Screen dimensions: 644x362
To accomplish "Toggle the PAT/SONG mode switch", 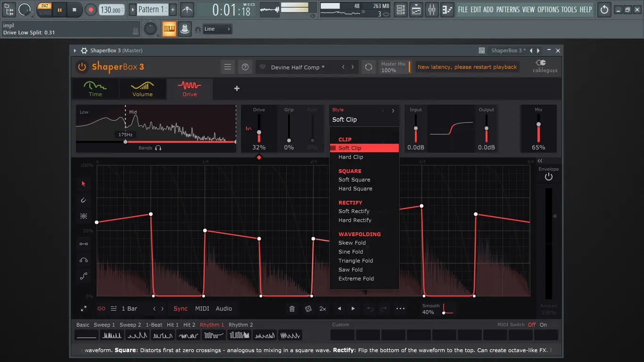I will pos(45,9).
